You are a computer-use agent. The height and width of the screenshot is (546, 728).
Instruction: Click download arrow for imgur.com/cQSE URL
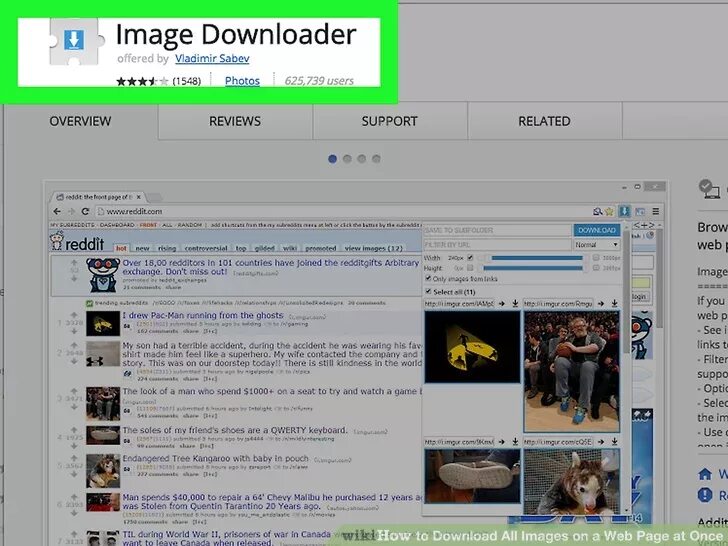(x=614, y=442)
